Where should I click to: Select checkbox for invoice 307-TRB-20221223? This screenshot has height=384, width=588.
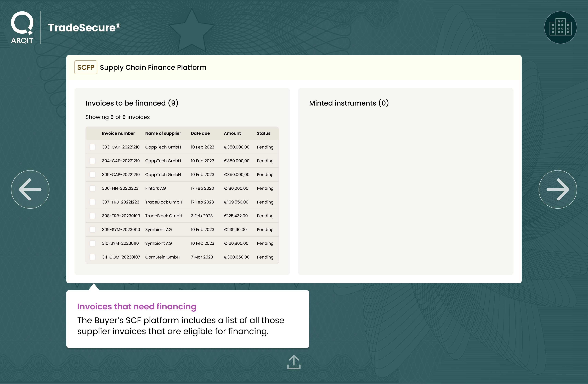92,202
